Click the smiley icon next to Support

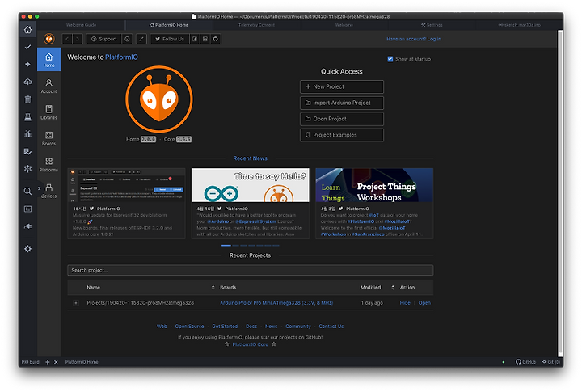pyautogui.click(x=127, y=39)
